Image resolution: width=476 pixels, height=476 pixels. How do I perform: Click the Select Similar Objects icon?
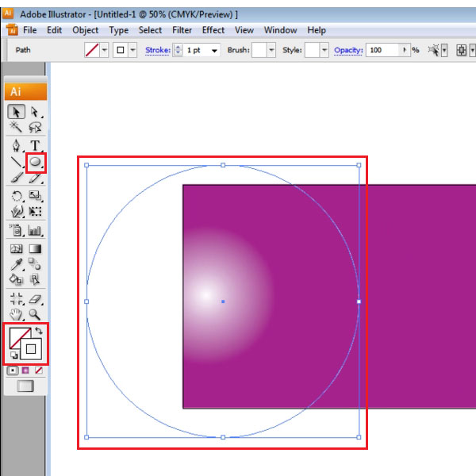click(x=434, y=50)
